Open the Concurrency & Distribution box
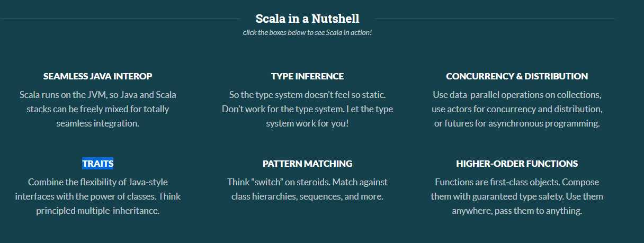This screenshot has width=644, height=243. point(517,76)
